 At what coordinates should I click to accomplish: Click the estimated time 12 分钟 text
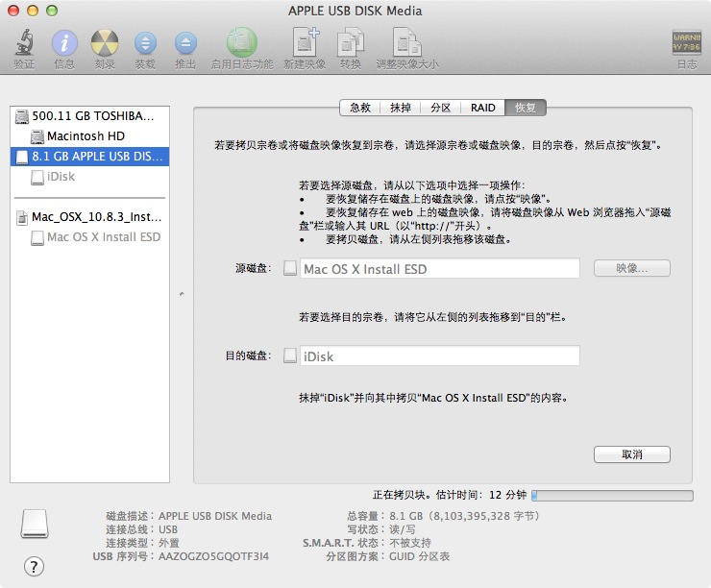(507, 495)
